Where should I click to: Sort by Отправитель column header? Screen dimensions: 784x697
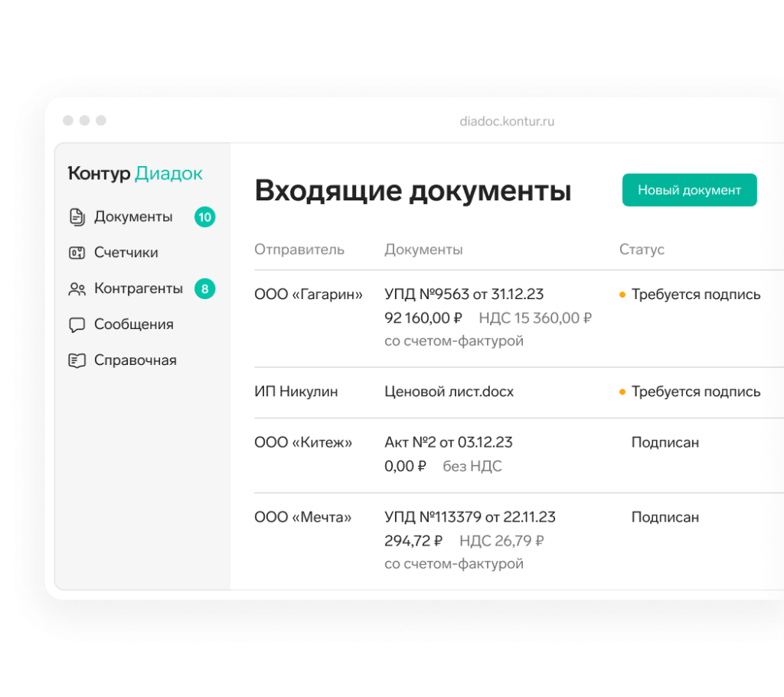pos(299,249)
